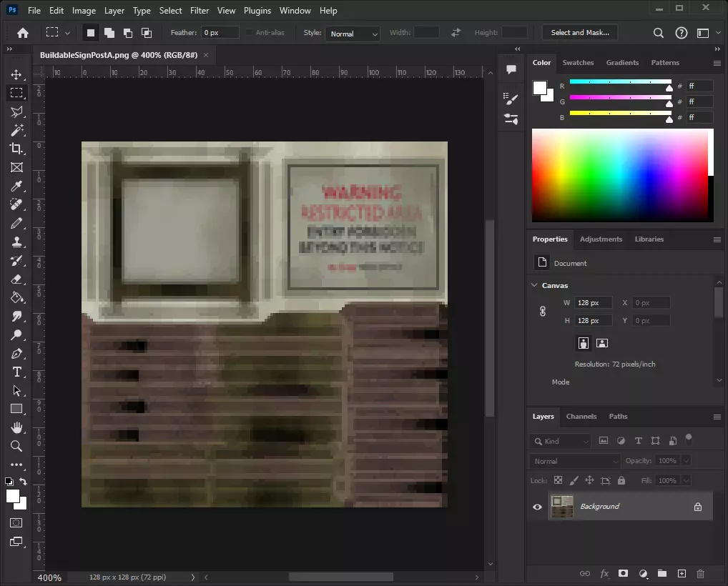Screen dimensions: 728x586
Task: Select the Horizontal Type tool
Action: 16,372
